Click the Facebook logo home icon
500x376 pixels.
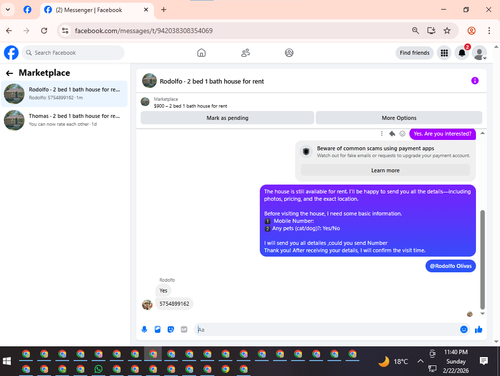(x=11, y=53)
